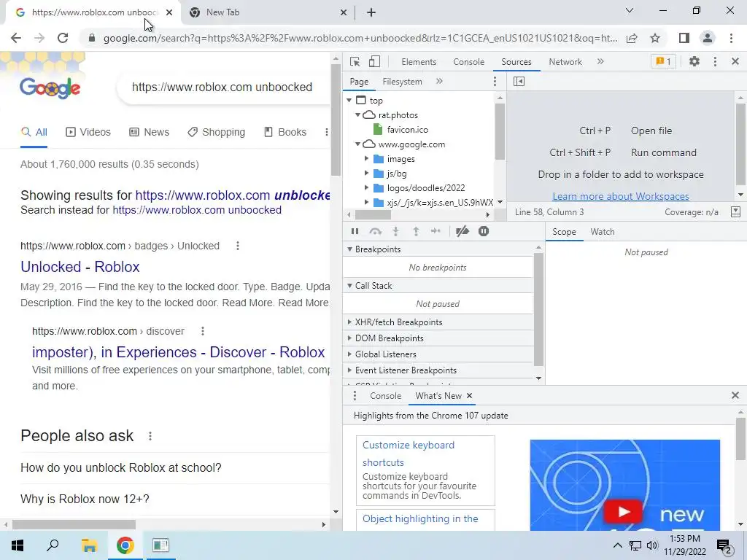Open the Network panel tab

pos(565,61)
